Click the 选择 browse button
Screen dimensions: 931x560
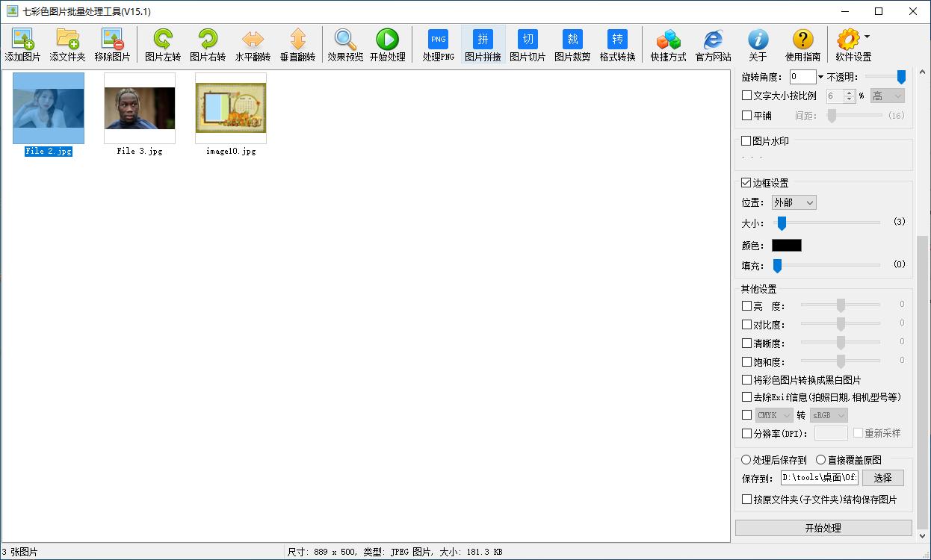(x=882, y=478)
